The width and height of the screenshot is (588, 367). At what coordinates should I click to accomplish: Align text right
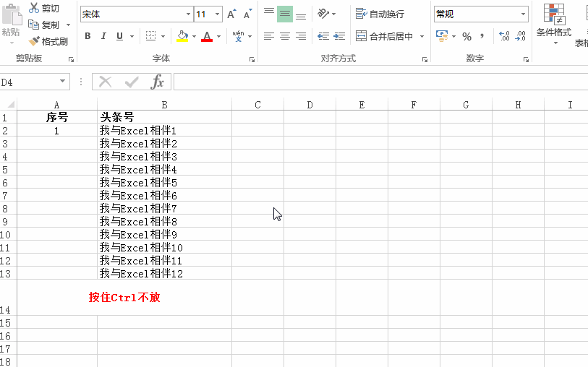click(x=301, y=36)
